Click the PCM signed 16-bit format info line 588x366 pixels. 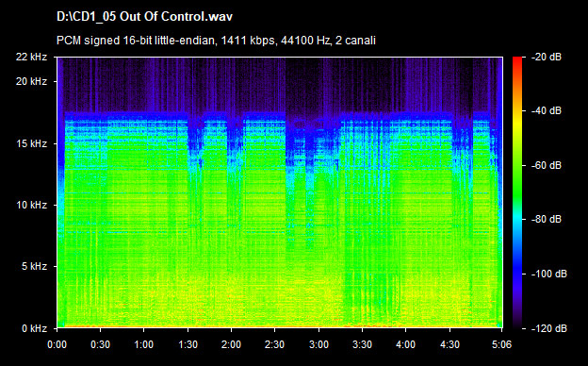(216, 41)
